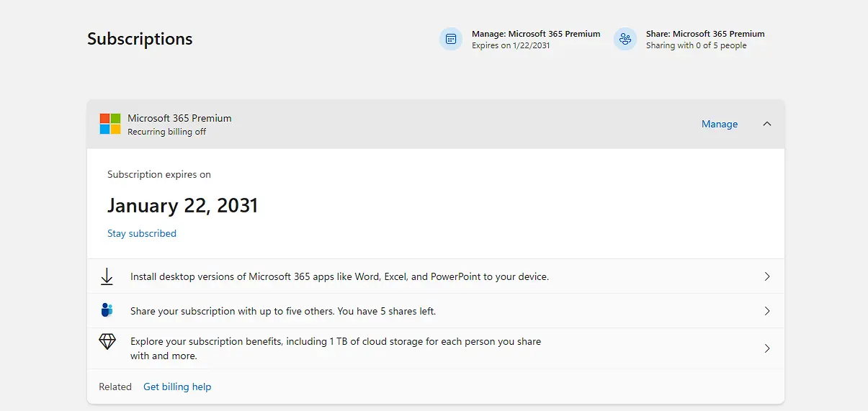Viewport: 868px width, 411px height.
Task: Collapse the Microsoft 365 Premium card chevron
Action: pos(767,124)
